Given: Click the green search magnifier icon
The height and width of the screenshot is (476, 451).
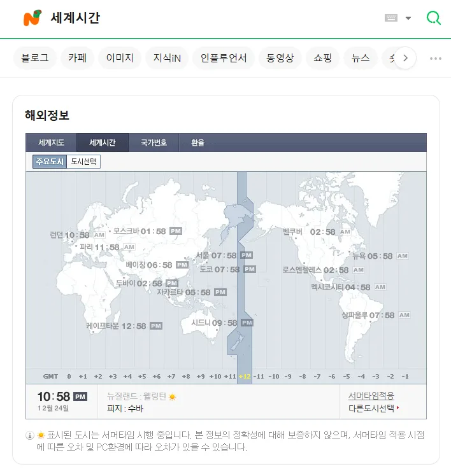Looking at the screenshot, I should coord(433,18).
